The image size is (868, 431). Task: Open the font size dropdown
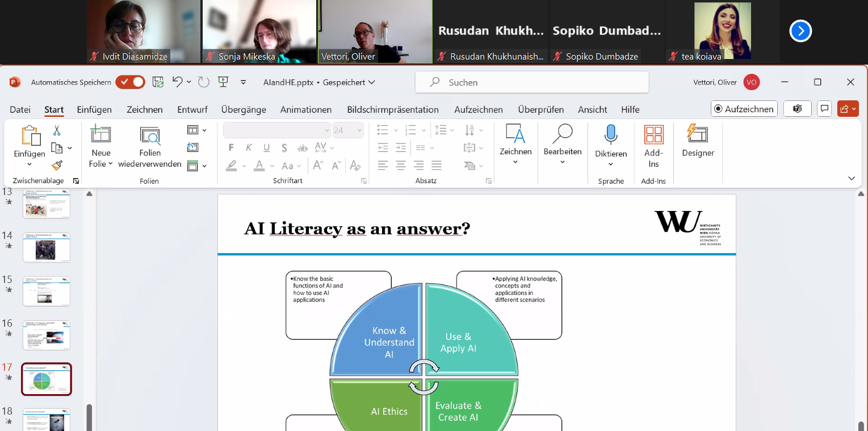point(359,130)
